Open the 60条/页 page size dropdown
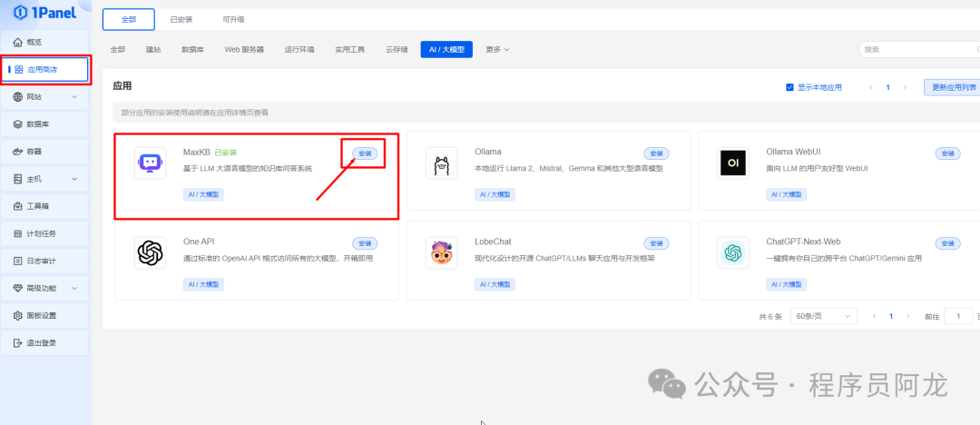 [x=823, y=317]
